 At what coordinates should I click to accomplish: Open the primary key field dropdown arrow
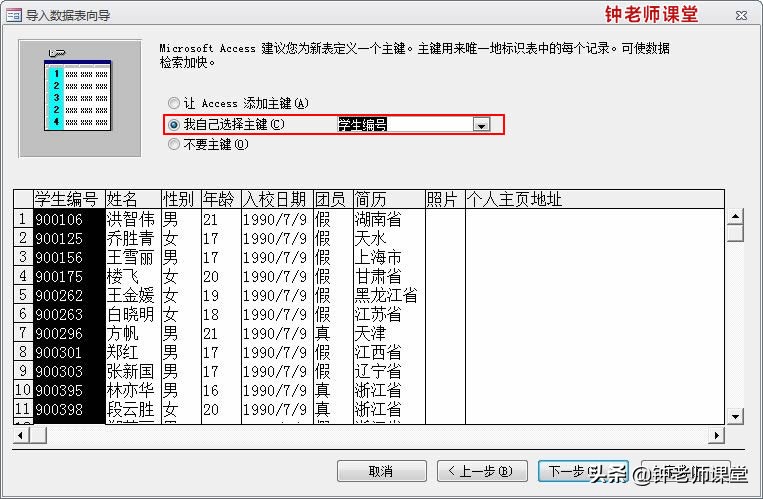point(481,125)
